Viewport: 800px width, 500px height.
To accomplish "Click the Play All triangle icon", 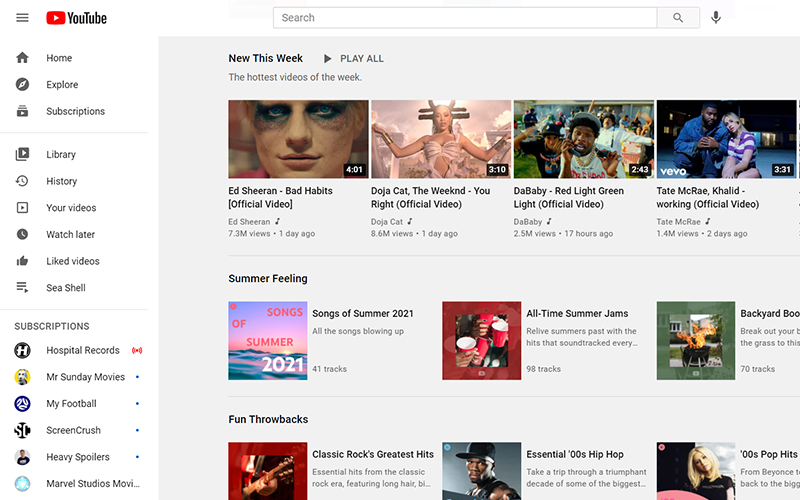I will (x=328, y=59).
